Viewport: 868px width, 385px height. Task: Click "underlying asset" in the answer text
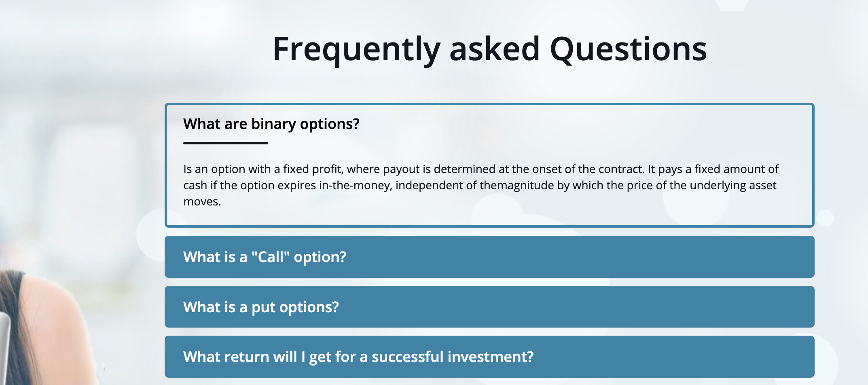coord(733,185)
